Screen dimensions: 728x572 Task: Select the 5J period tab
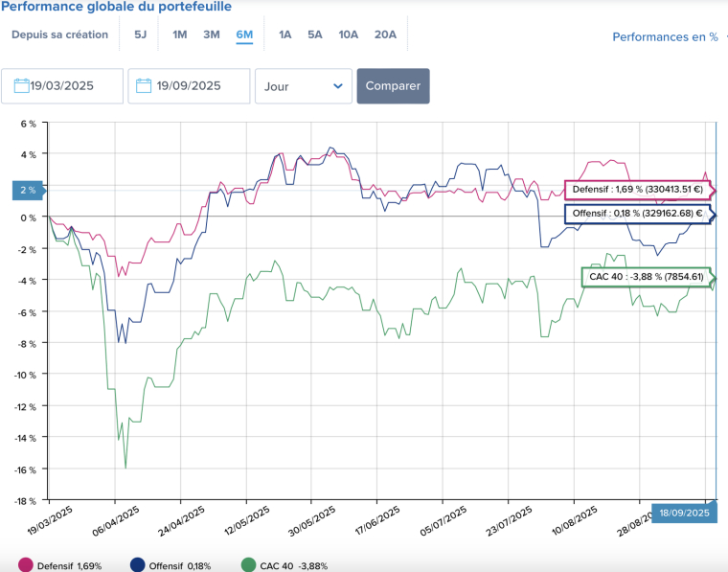point(140,34)
